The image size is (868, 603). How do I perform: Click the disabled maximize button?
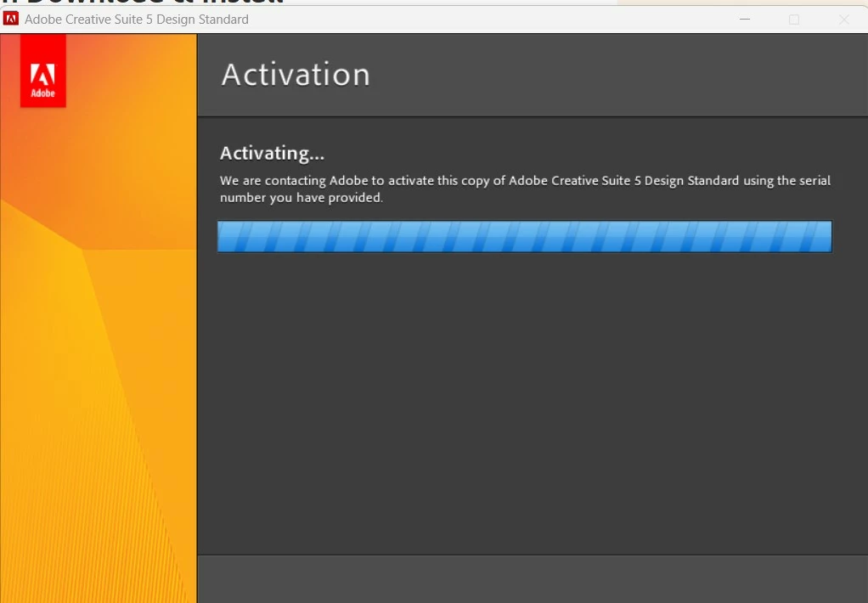[x=794, y=20]
